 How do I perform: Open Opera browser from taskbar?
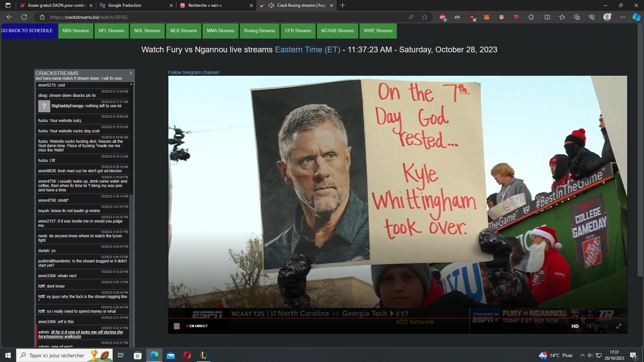(187, 355)
